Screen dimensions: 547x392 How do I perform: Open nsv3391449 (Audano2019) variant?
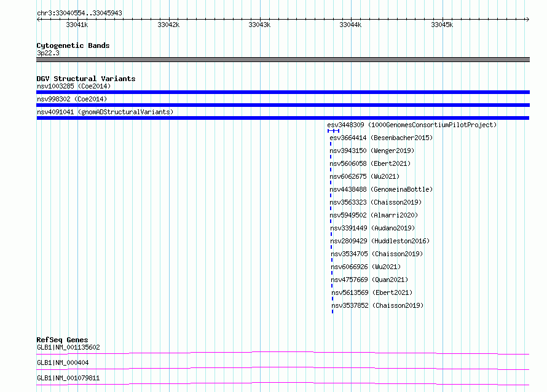372,228
